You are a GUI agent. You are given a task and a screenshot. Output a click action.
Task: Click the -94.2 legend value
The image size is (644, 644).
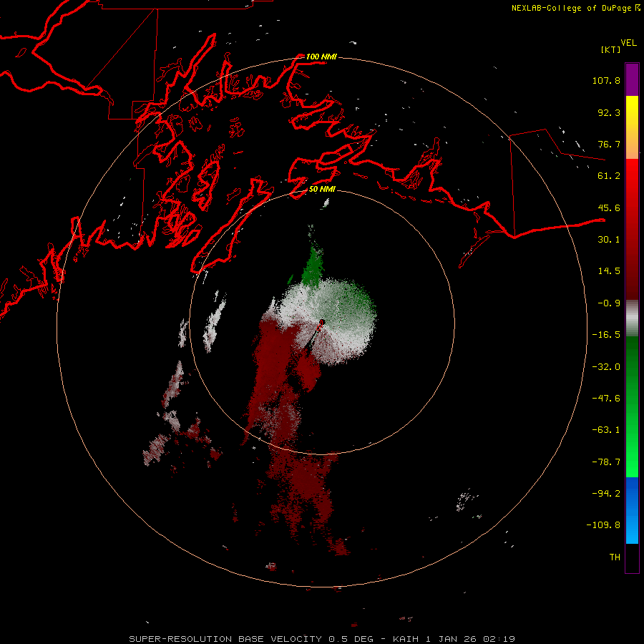(x=606, y=493)
